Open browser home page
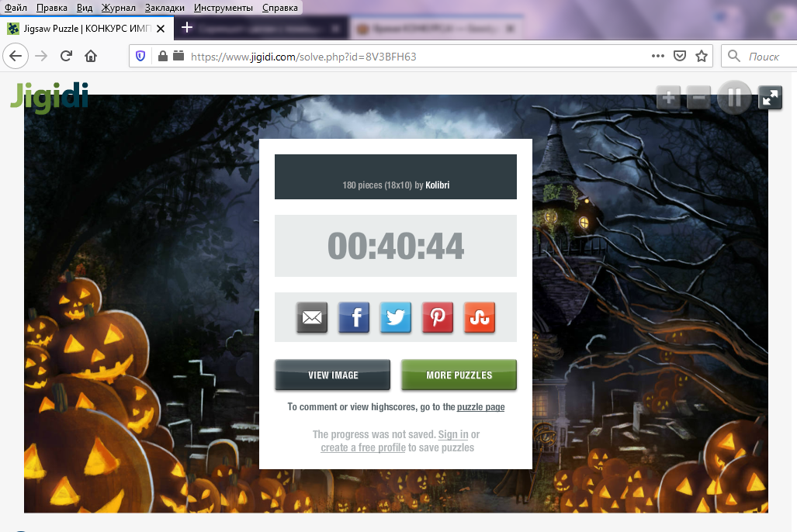 point(91,56)
